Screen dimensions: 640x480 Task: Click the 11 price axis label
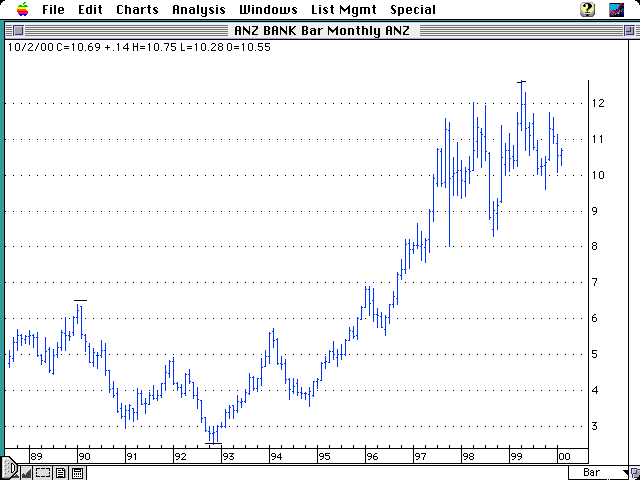tap(598, 139)
